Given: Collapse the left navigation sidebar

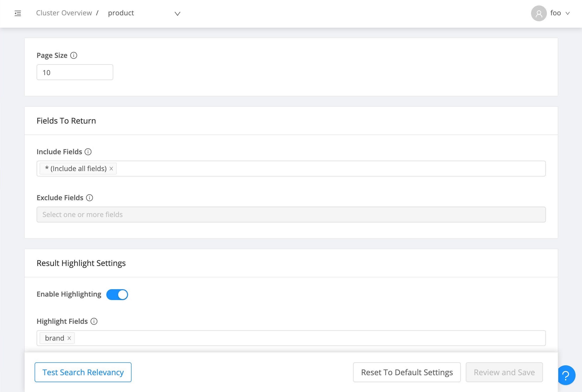Looking at the screenshot, I should coord(18,13).
